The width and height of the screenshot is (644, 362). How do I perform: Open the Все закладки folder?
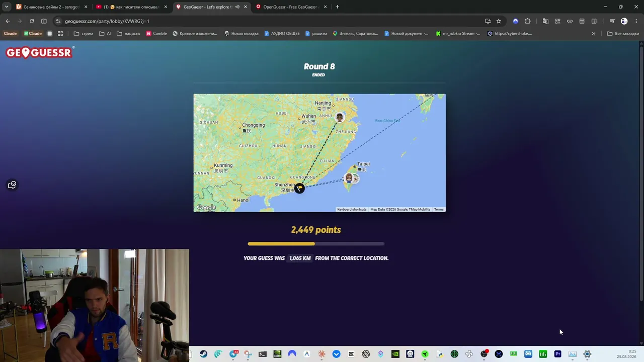[x=623, y=34]
